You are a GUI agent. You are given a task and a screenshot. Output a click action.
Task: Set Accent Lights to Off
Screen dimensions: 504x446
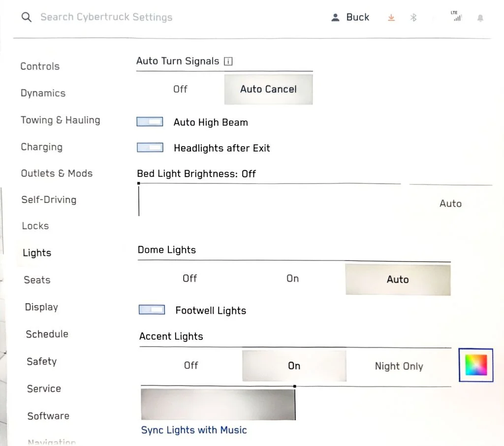tap(191, 365)
